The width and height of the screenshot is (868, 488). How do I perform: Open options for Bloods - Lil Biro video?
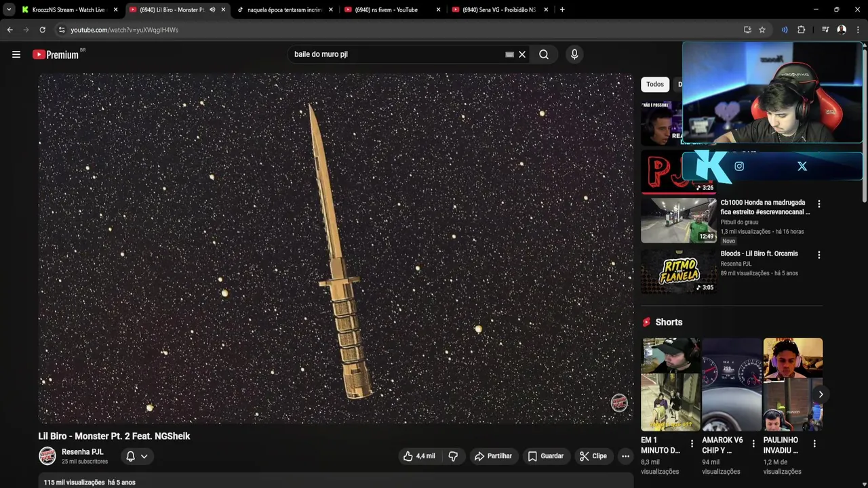pos(818,255)
